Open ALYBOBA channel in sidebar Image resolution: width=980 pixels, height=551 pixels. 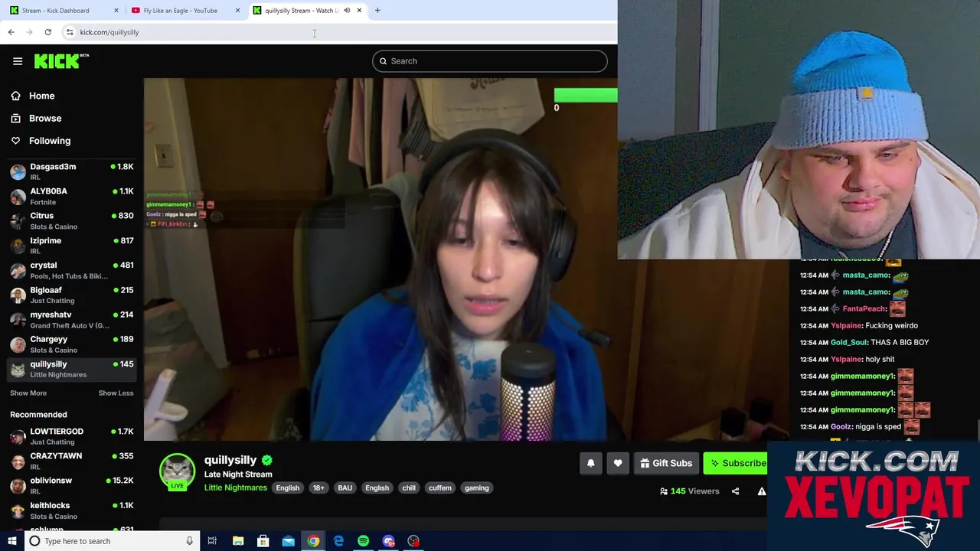(71, 197)
